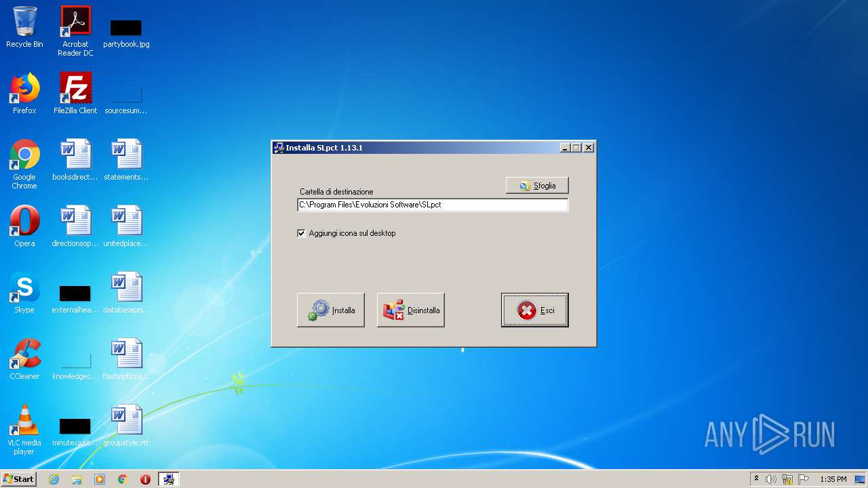868x488 pixels.
Task: Select flashoptions Word document
Action: tap(126, 359)
